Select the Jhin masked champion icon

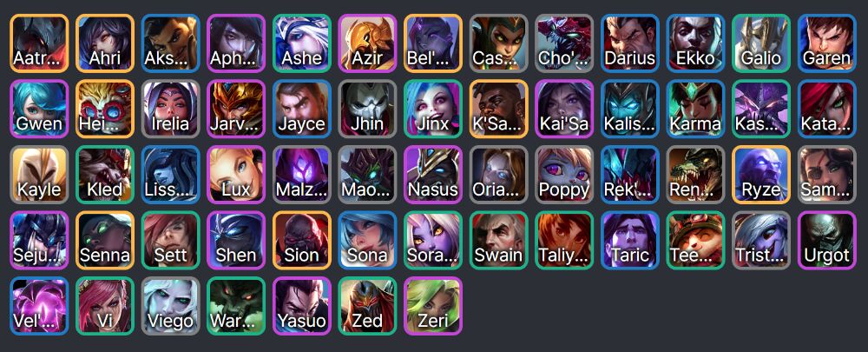(367, 109)
